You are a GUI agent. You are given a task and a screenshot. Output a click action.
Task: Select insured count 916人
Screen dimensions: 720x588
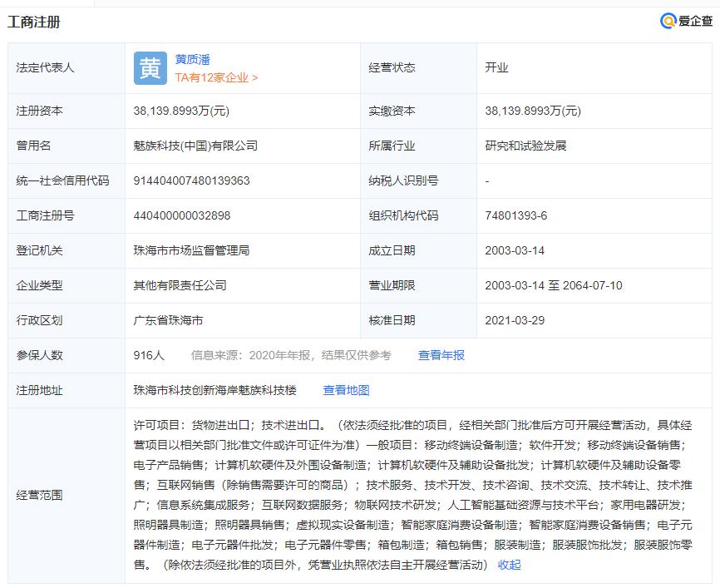pyautogui.click(x=149, y=355)
